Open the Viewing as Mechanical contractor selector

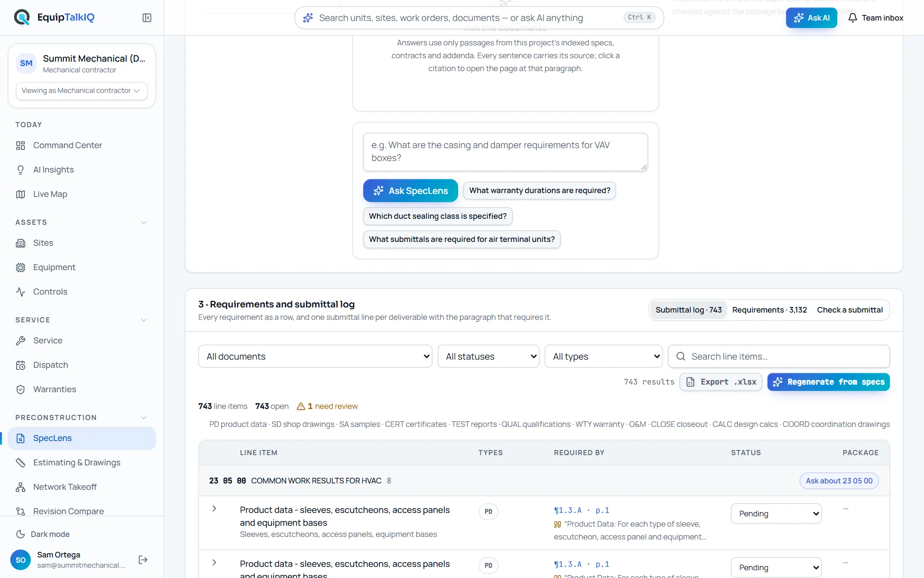point(82,90)
